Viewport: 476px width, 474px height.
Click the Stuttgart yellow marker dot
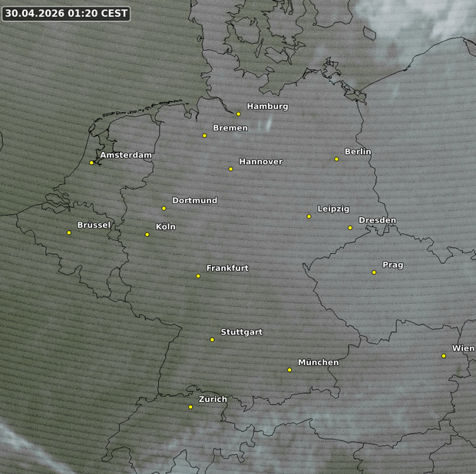[213, 339]
